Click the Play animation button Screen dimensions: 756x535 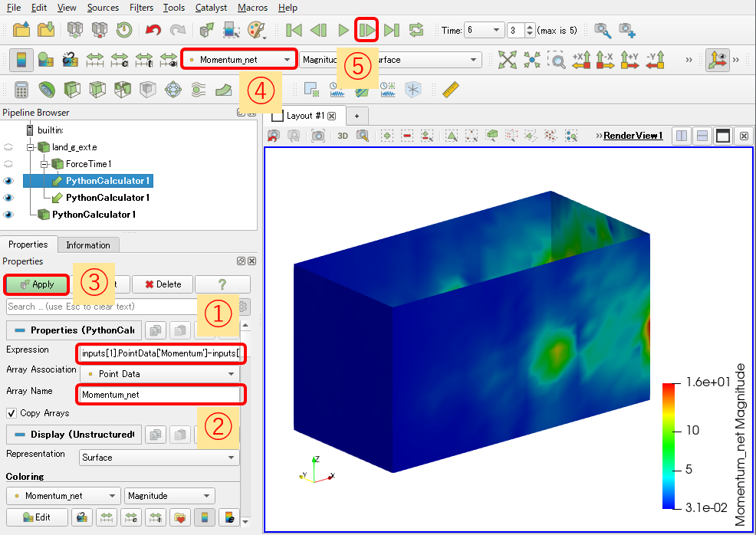pos(343,30)
